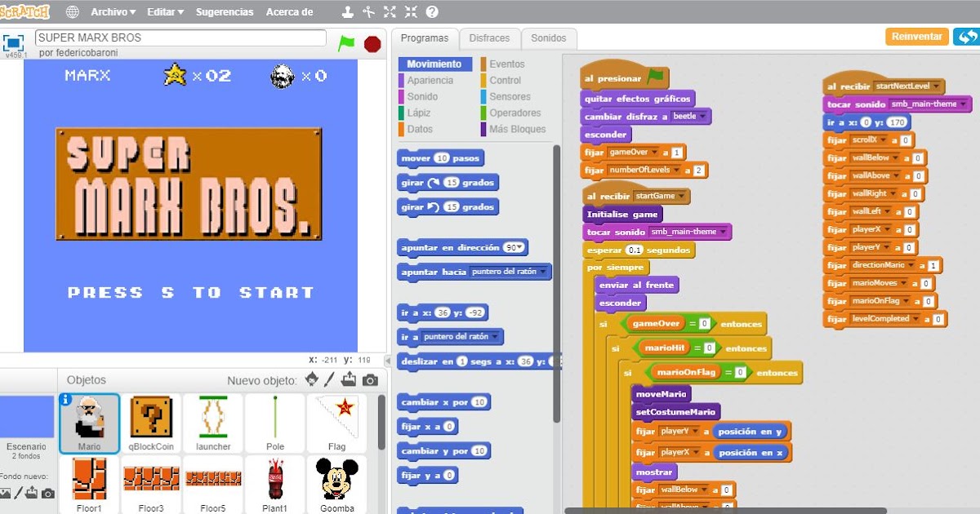Click the Reinventar button

pyautogui.click(x=916, y=37)
